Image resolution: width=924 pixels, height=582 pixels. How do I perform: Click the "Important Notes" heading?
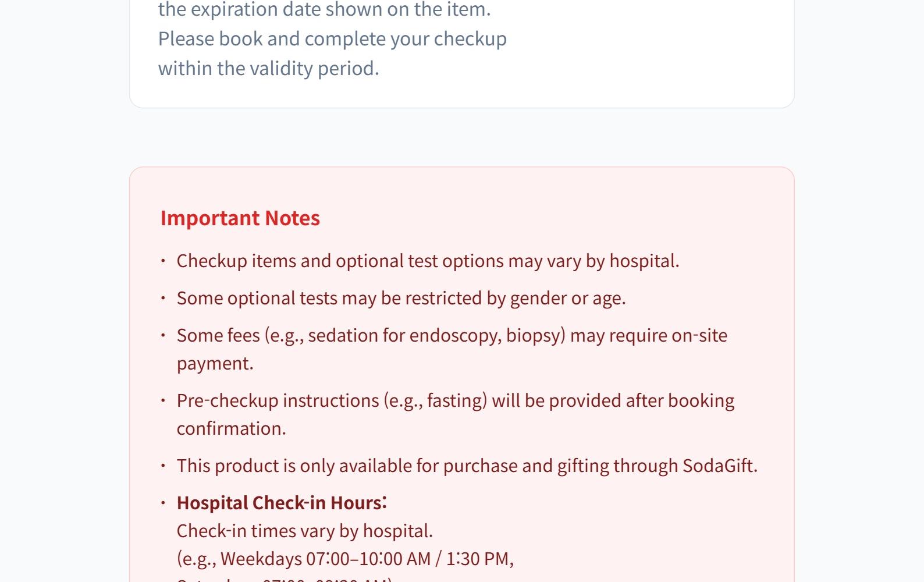tap(240, 218)
